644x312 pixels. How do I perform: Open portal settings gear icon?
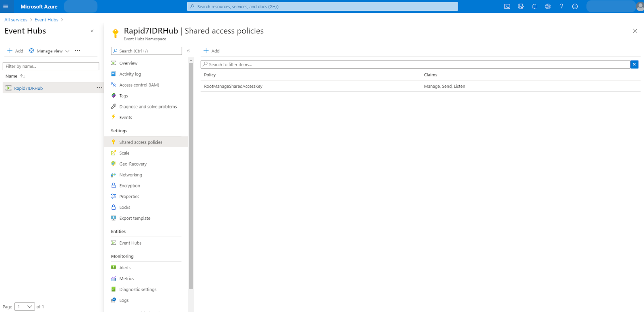[548, 6]
